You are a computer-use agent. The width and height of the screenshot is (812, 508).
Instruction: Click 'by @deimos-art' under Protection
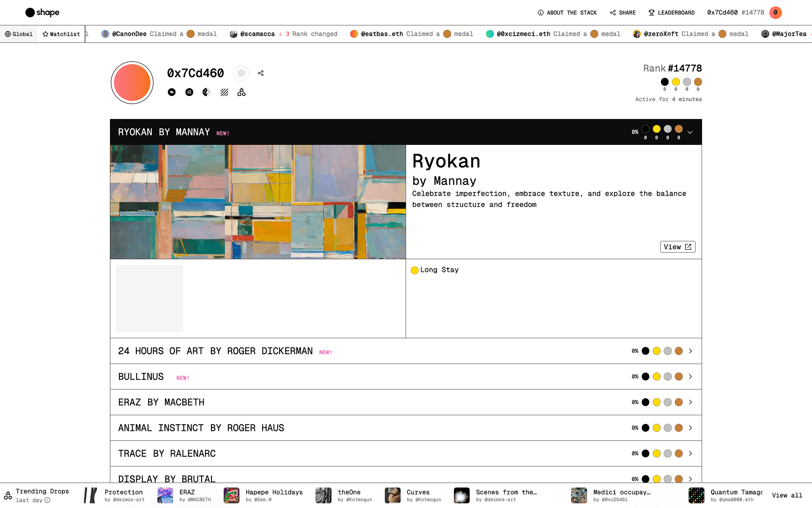(125, 500)
